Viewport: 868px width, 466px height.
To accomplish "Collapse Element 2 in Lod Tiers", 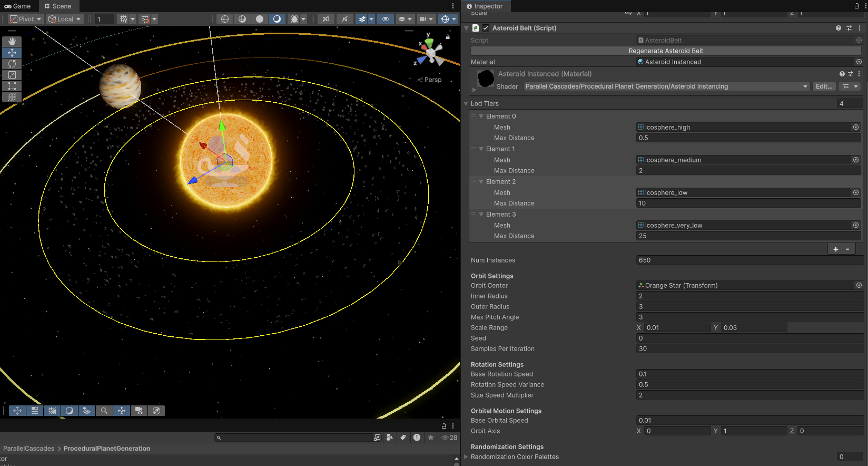I will (481, 182).
